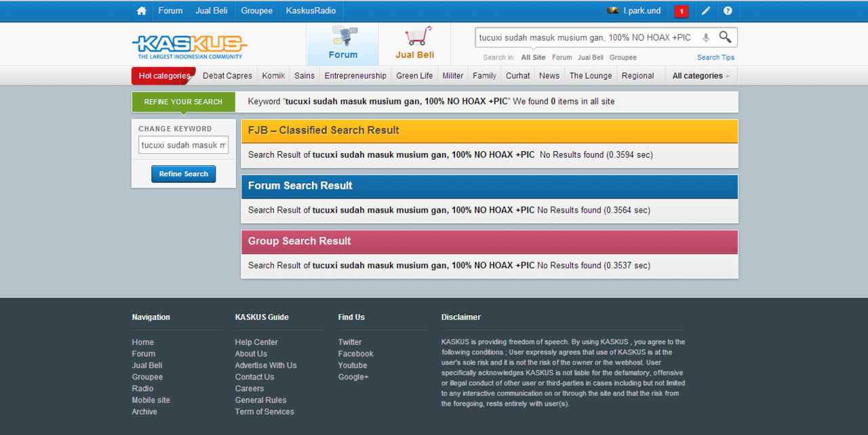
Task: Click the microphone voice search icon
Action: click(x=706, y=38)
